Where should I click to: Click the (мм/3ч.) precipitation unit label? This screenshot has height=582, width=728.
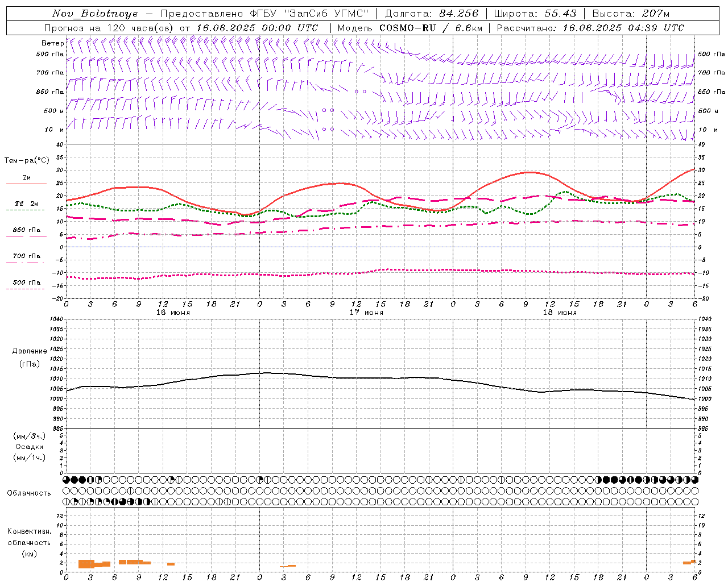[30, 436]
